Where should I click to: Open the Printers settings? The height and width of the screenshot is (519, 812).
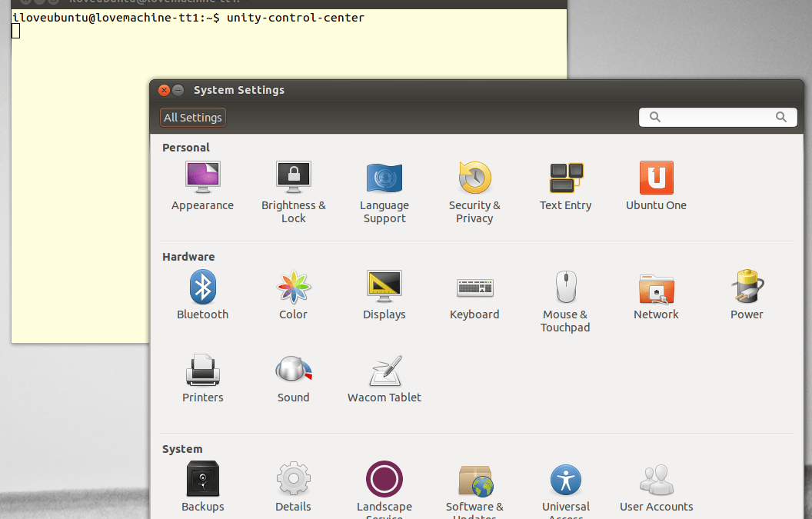[x=202, y=378]
